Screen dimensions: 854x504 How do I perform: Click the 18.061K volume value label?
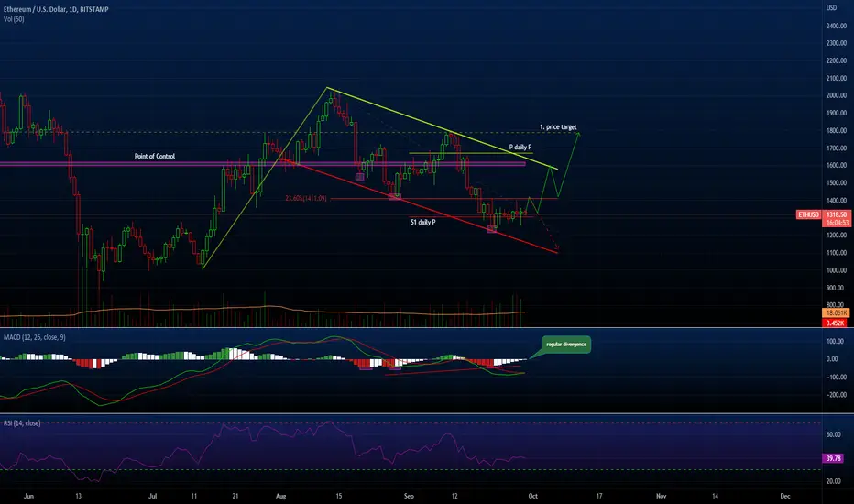pos(836,312)
